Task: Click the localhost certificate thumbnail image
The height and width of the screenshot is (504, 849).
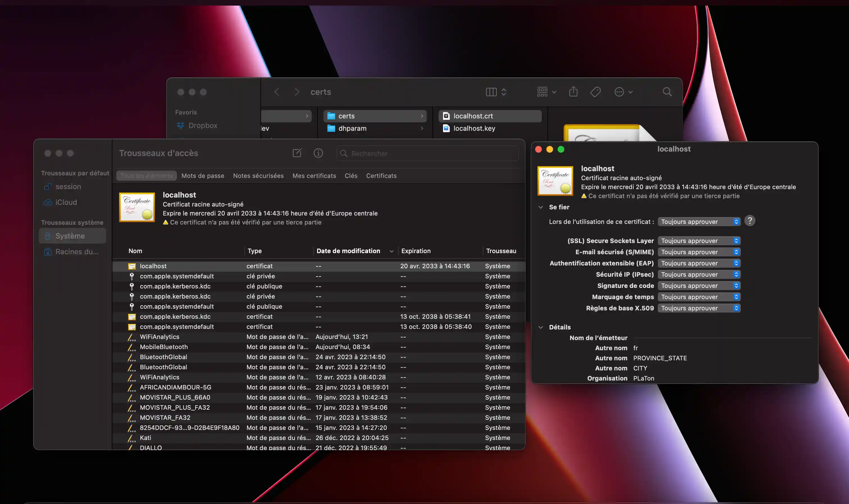Action: 555,181
